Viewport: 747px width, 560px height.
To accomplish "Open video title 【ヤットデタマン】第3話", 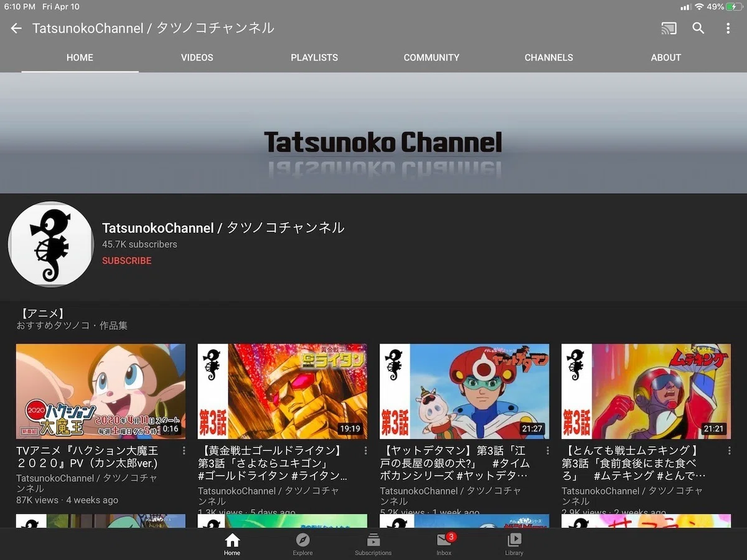I will click(x=455, y=463).
